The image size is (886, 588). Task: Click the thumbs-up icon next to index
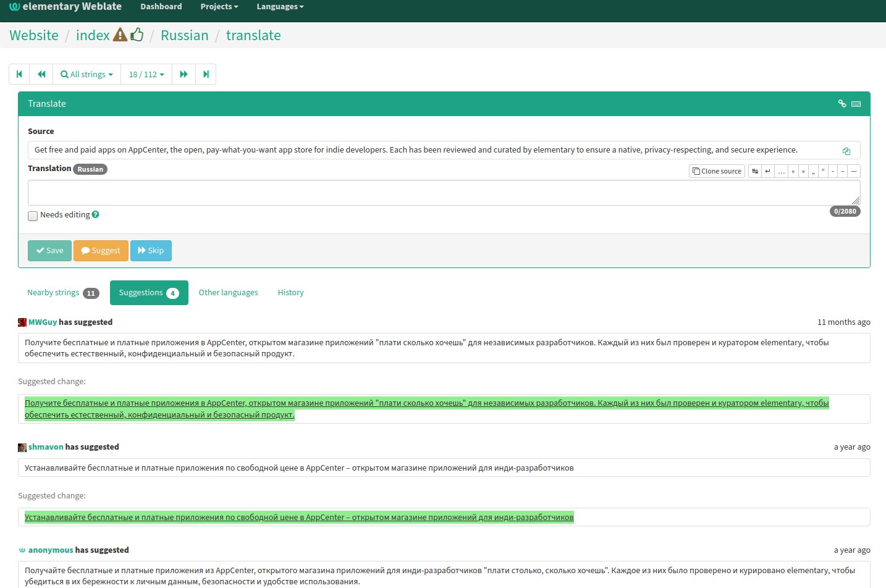point(137,35)
